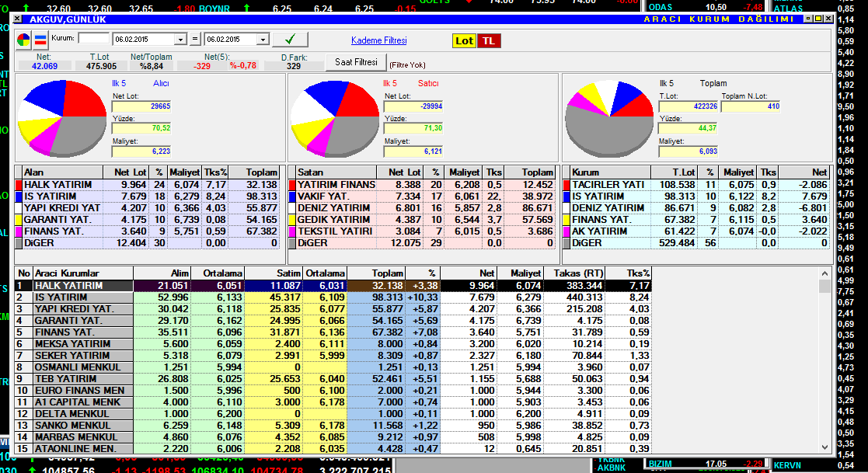Click red swatch beside YATIRIM FINANS
This screenshot has height=473, width=868.
coord(292,185)
